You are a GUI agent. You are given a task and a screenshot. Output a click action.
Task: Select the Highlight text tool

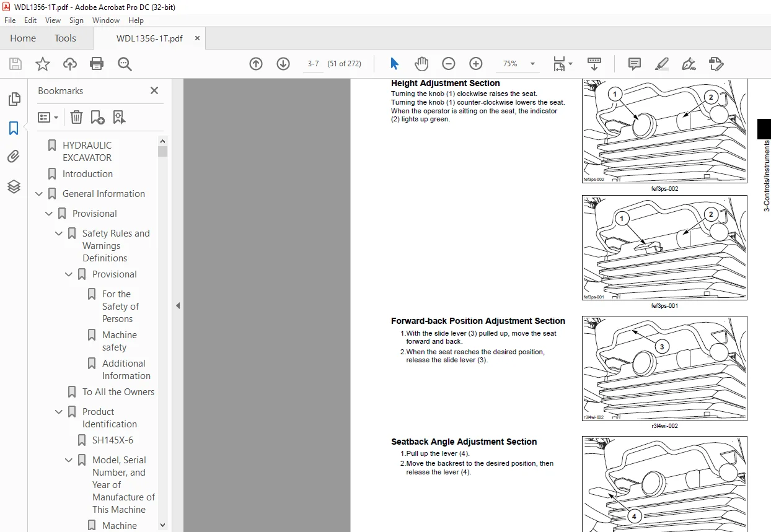[662, 64]
